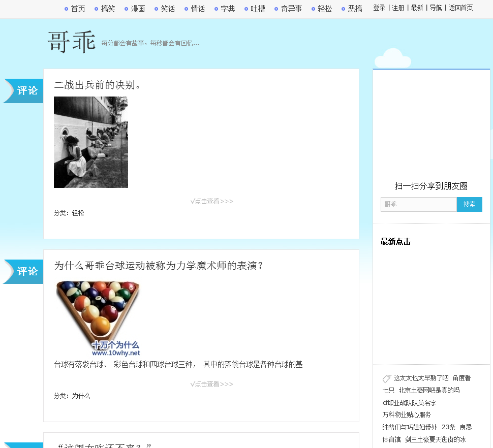
Task: Select the 轻松 item in the top nav bar
Action: point(325,9)
